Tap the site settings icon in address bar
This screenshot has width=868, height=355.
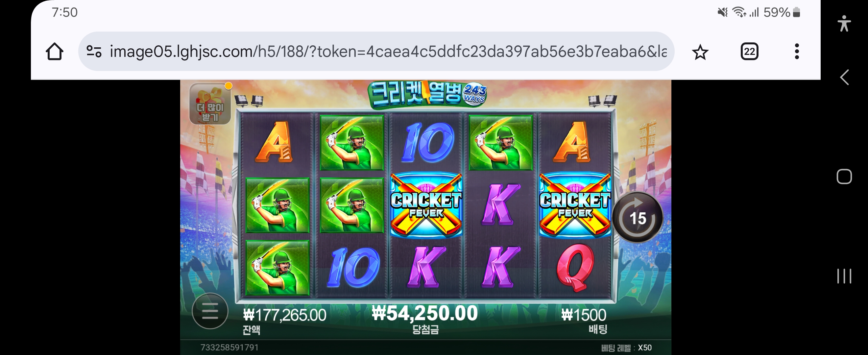[94, 52]
